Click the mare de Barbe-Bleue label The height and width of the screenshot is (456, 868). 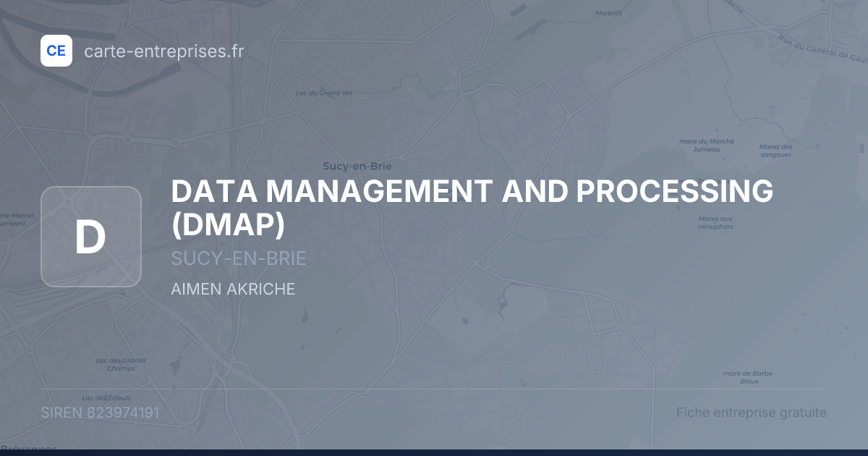click(749, 376)
